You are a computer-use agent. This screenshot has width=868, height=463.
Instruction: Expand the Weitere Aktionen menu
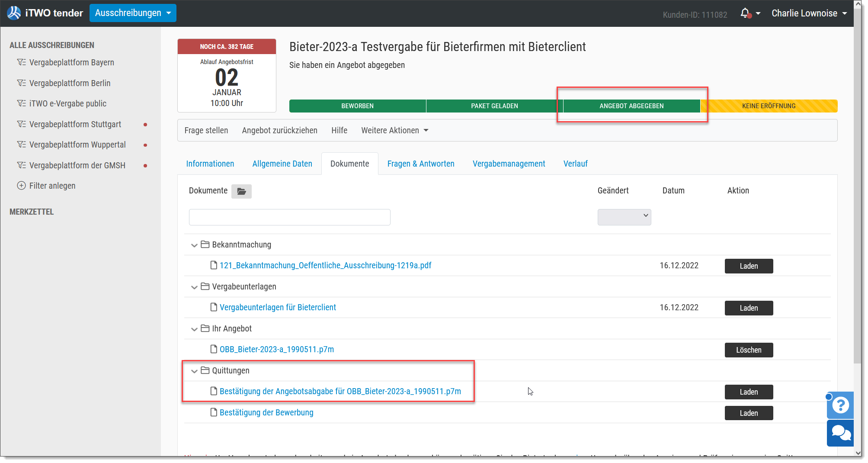click(395, 130)
